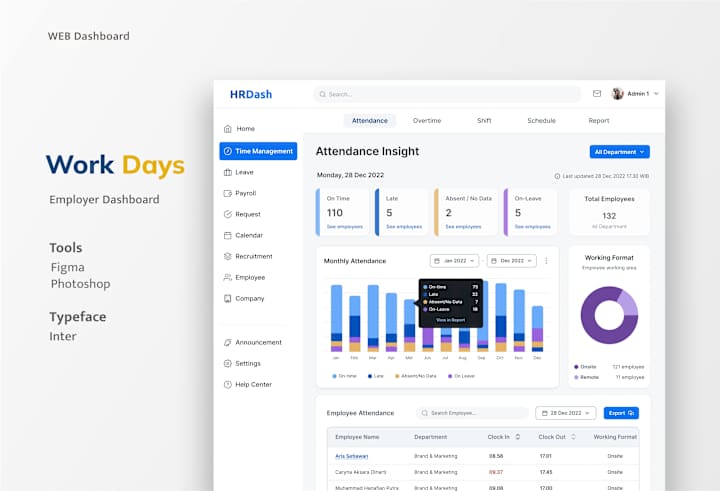This screenshot has height=491, width=720.
Task: Click See employees under Absent / No Data
Action: pyautogui.click(x=463, y=227)
